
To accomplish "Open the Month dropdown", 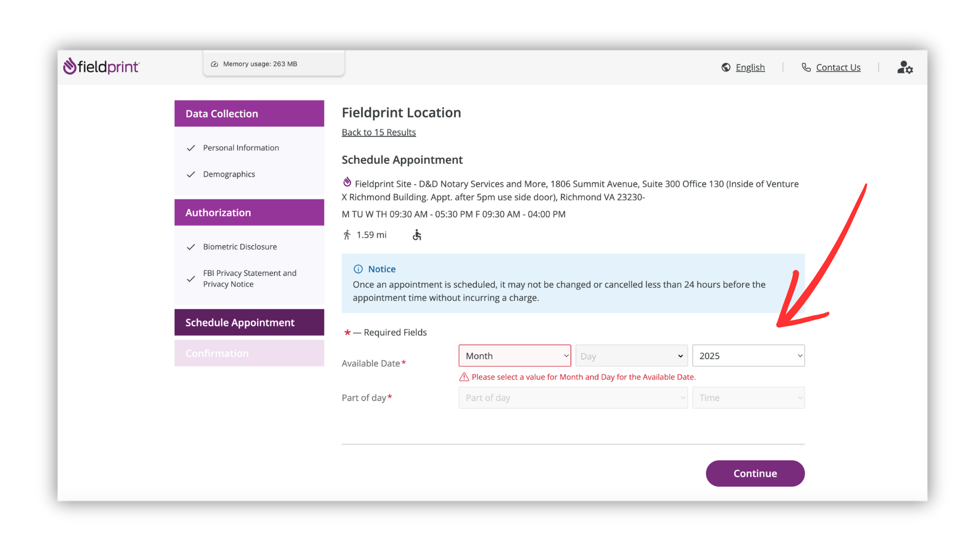I will pyautogui.click(x=514, y=356).
